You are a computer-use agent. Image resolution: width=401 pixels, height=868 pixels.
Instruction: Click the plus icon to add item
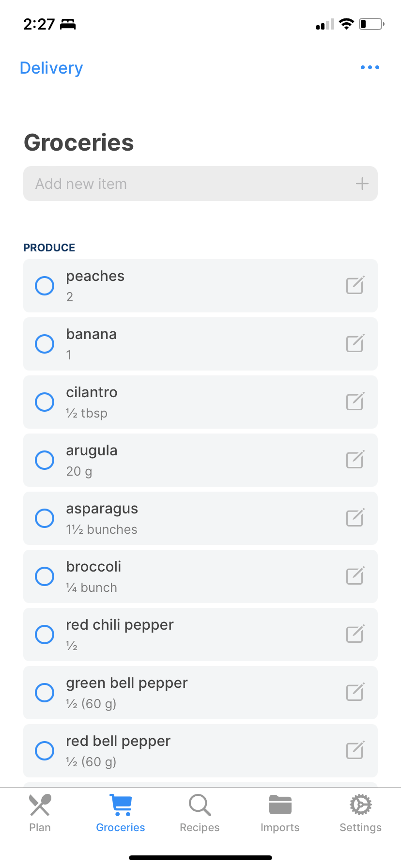[x=362, y=184]
